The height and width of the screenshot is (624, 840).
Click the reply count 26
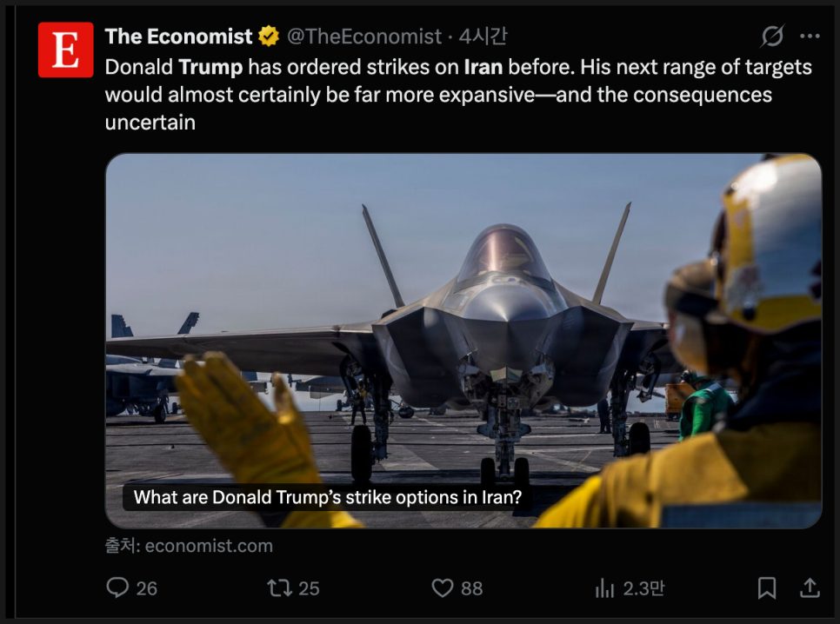pos(147,588)
